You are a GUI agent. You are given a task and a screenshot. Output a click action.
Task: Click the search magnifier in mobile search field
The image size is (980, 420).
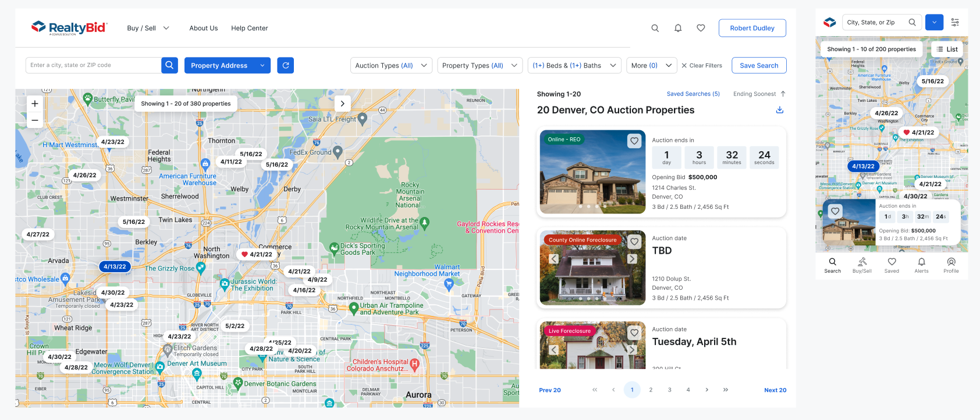912,22
